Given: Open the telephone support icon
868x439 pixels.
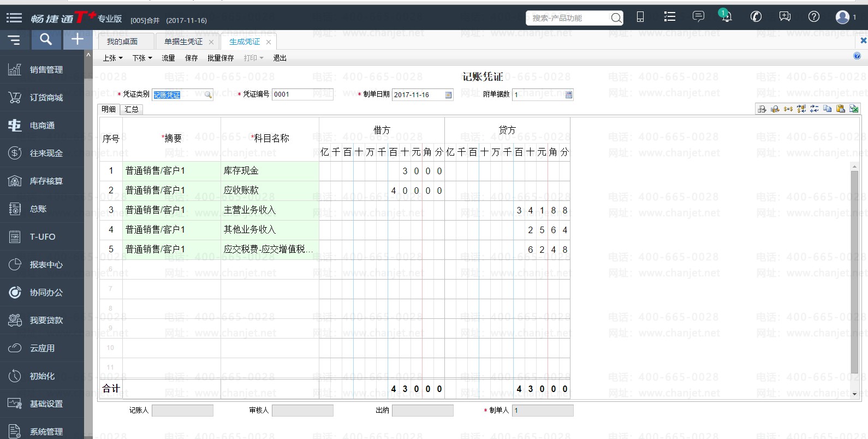Looking at the screenshot, I should (x=756, y=17).
